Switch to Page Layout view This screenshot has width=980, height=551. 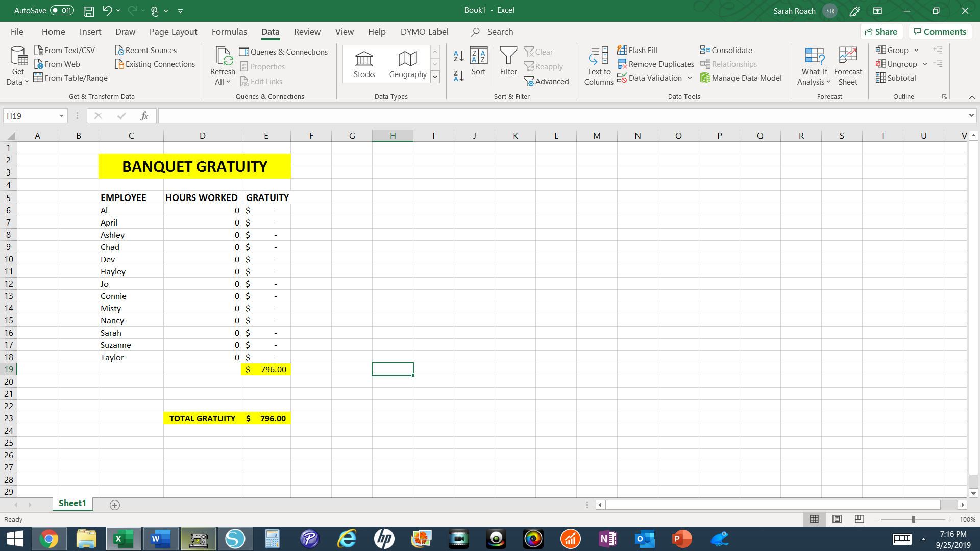pos(837,519)
